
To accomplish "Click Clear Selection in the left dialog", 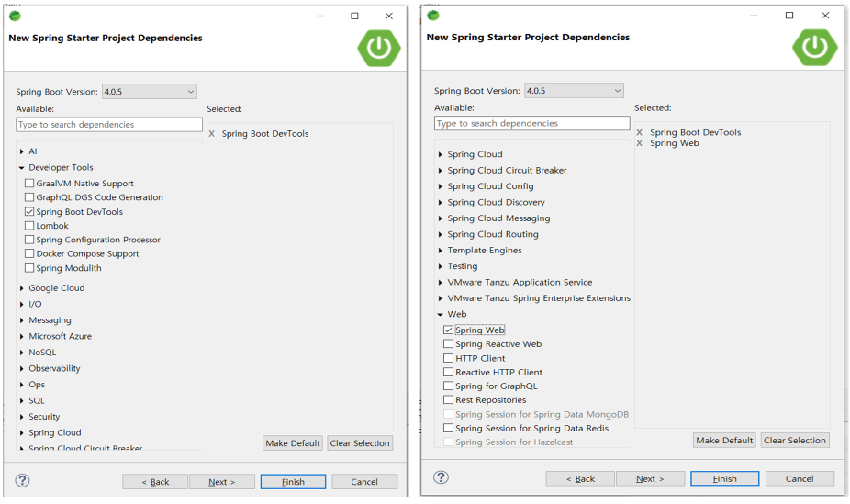I will click(x=360, y=443).
